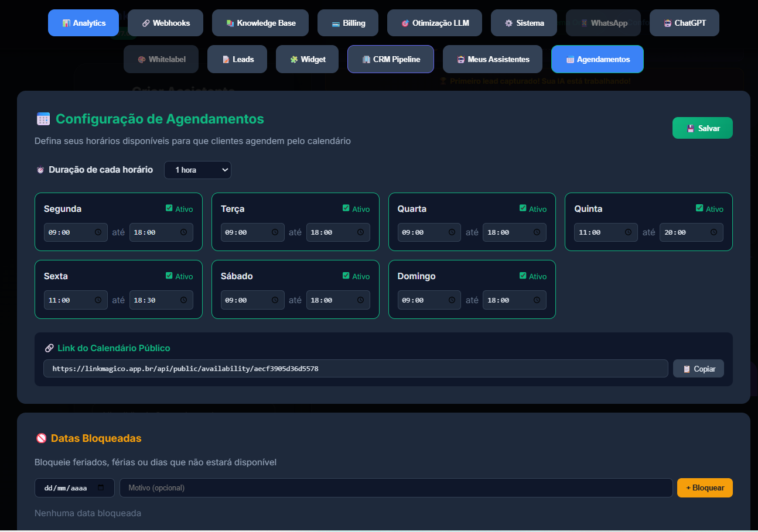Uncheck the Ativo checkbox for Segunda

(x=169, y=208)
